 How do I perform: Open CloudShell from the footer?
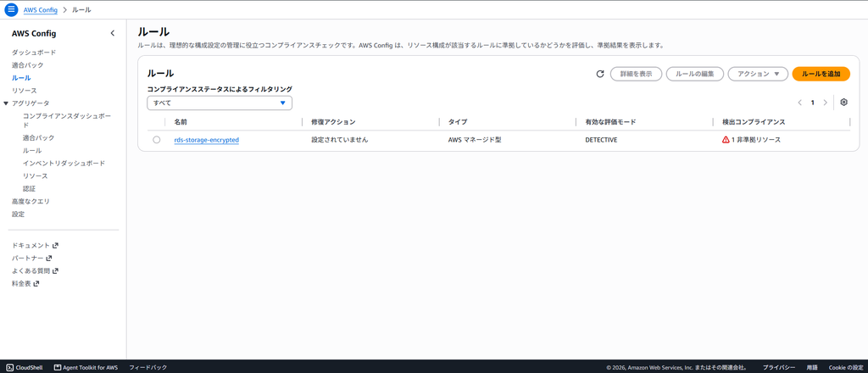coord(25,367)
